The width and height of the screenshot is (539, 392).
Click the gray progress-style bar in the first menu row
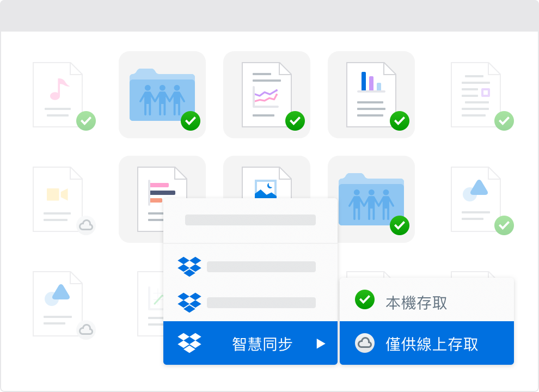click(x=250, y=219)
